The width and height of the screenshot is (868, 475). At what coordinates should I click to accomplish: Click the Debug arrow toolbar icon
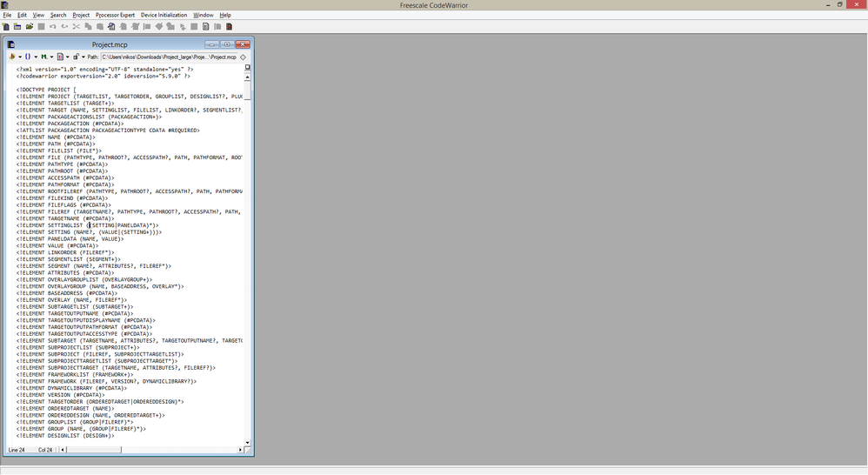[183, 27]
